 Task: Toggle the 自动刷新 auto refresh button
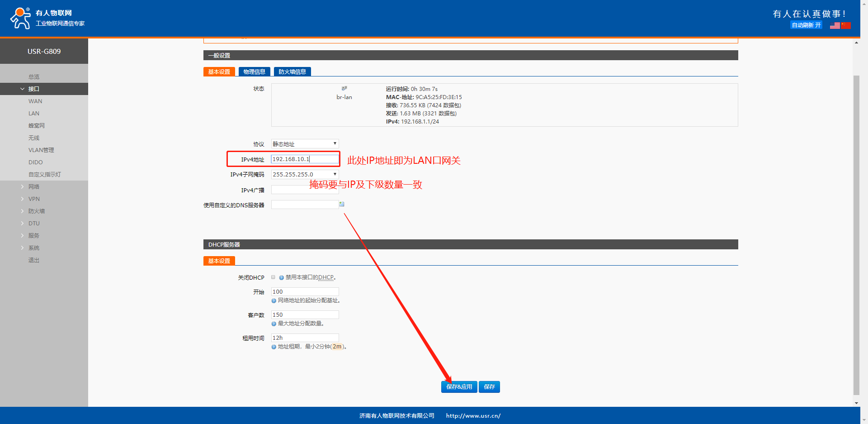[806, 25]
